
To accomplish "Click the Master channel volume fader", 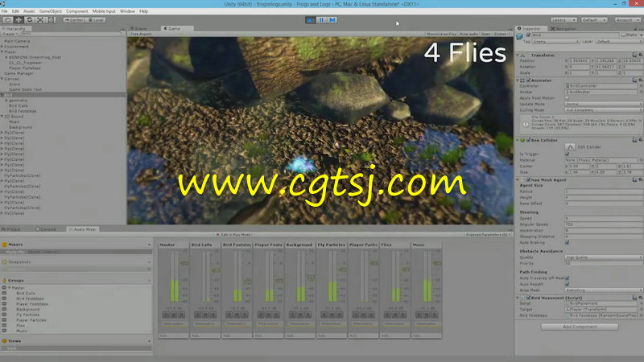I will click(184, 263).
